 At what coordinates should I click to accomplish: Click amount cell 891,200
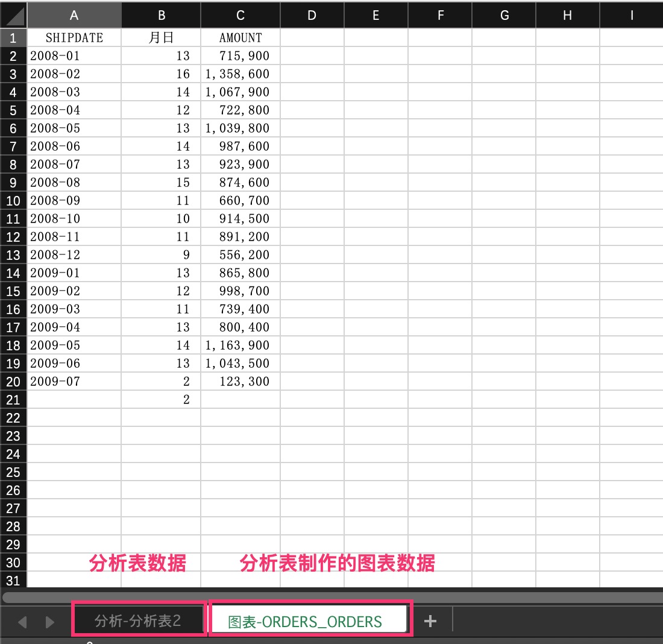[240, 236]
